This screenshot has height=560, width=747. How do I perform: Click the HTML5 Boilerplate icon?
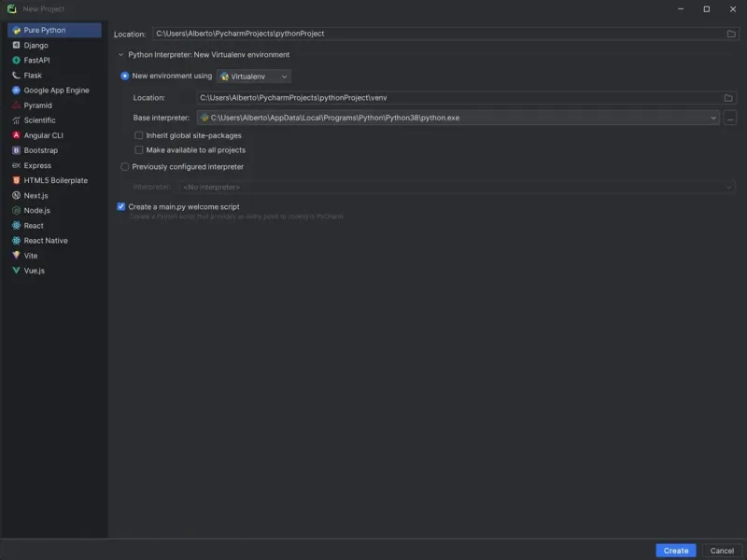[16, 180]
